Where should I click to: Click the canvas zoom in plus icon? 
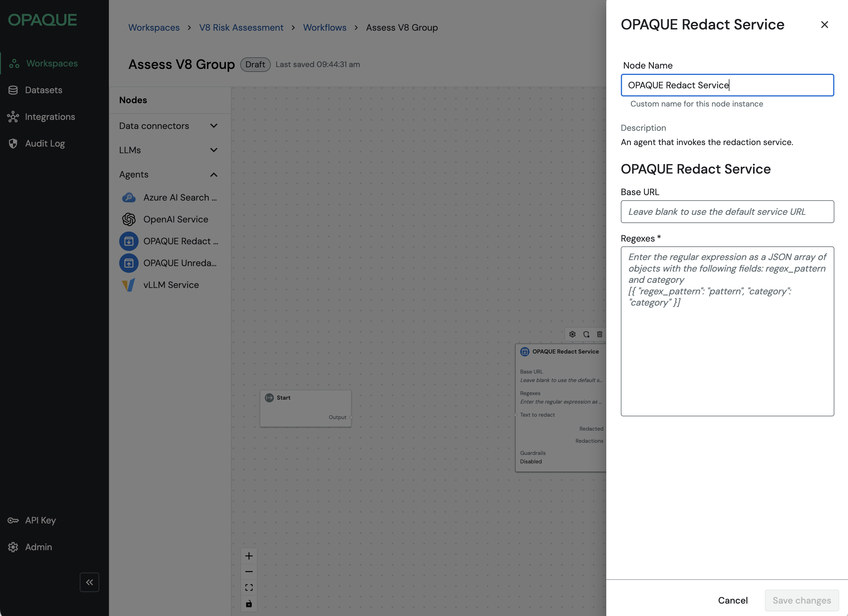point(249,556)
